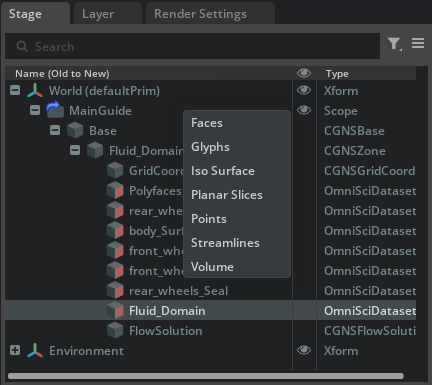This screenshot has height=385, width=432.
Task: Toggle visibility of World prim
Action: (x=304, y=90)
